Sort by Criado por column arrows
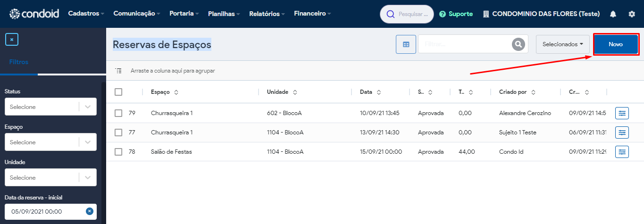 [533, 92]
